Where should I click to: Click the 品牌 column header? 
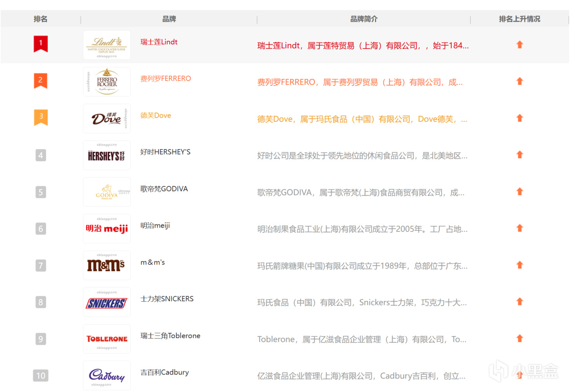coord(169,19)
